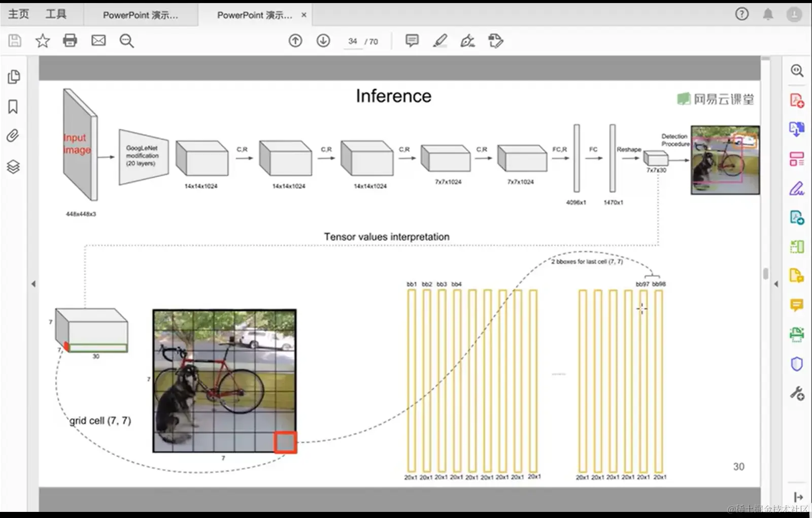Go to next page with down arrow
Viewport: 812px width, 518px height.
323,41
